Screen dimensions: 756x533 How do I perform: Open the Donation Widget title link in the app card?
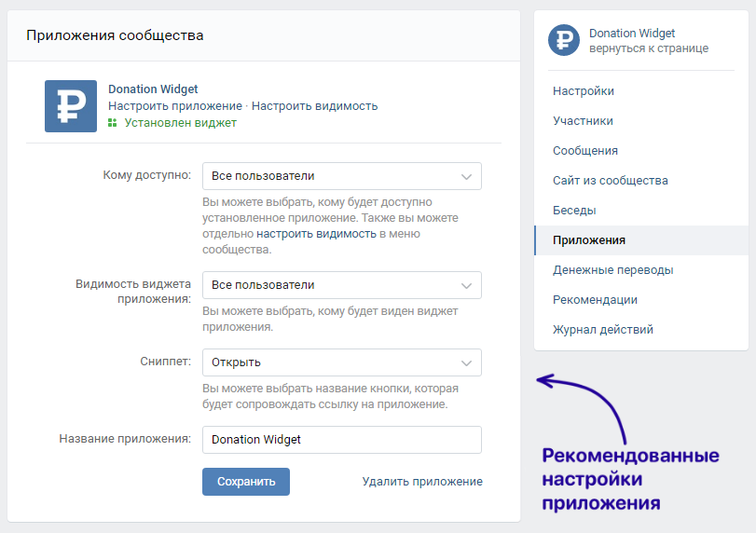click(x=153, y=89)
